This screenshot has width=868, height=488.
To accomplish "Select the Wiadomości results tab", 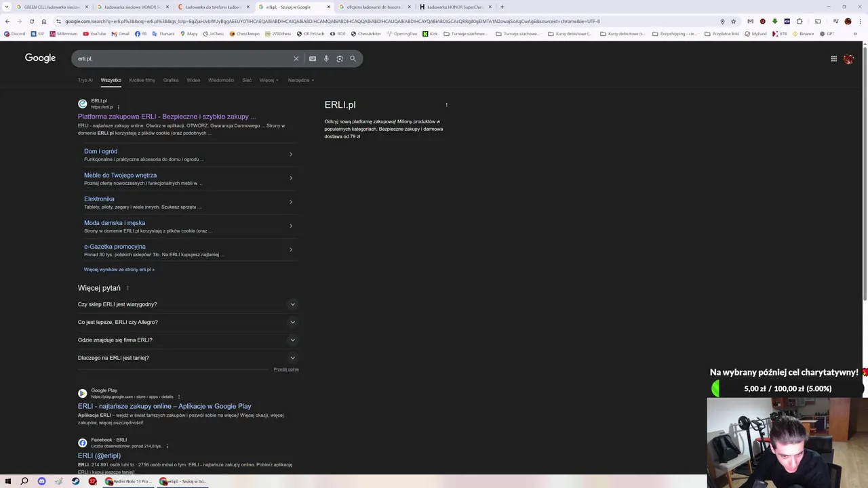I will [221, 80].
